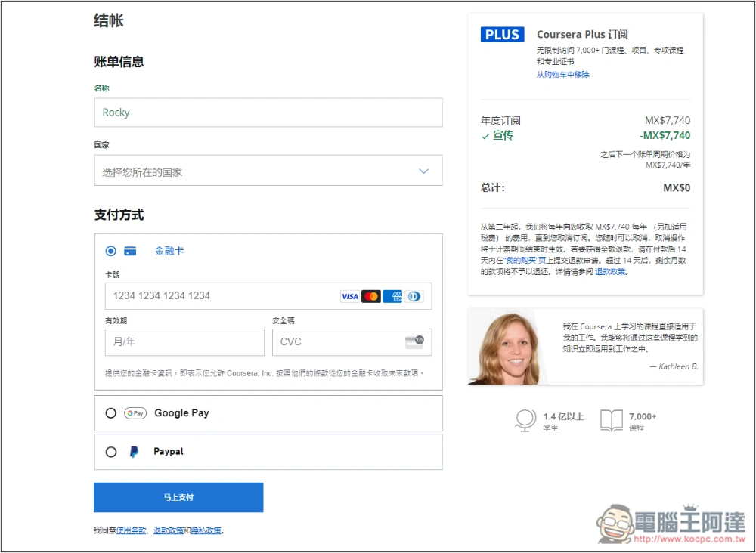756x553 pixels.
Task: Click the 账单信息 heading
Action: click(119, 62)
